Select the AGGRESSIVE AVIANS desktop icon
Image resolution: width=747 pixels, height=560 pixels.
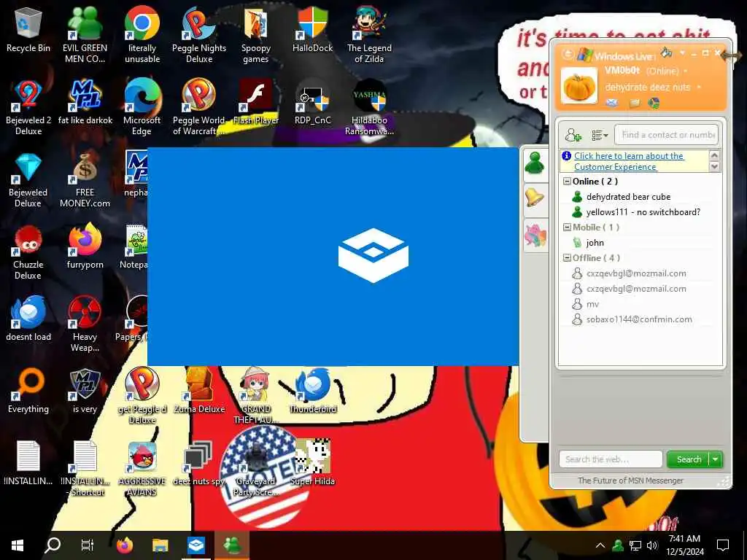(x=142, y=469)
